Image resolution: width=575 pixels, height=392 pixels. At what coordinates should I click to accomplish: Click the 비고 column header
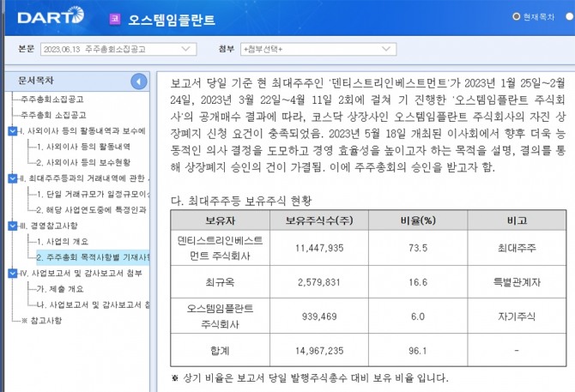pyautogui.click(x=517, y=220)
